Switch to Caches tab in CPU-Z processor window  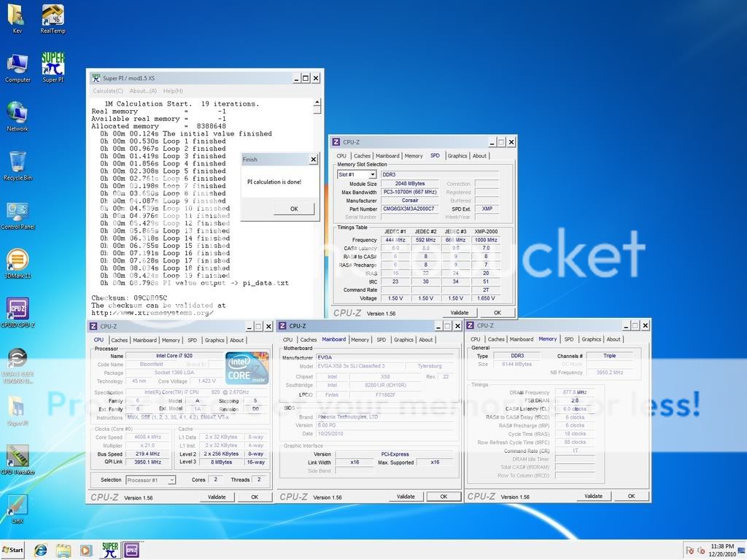click(x=120, y=340)
